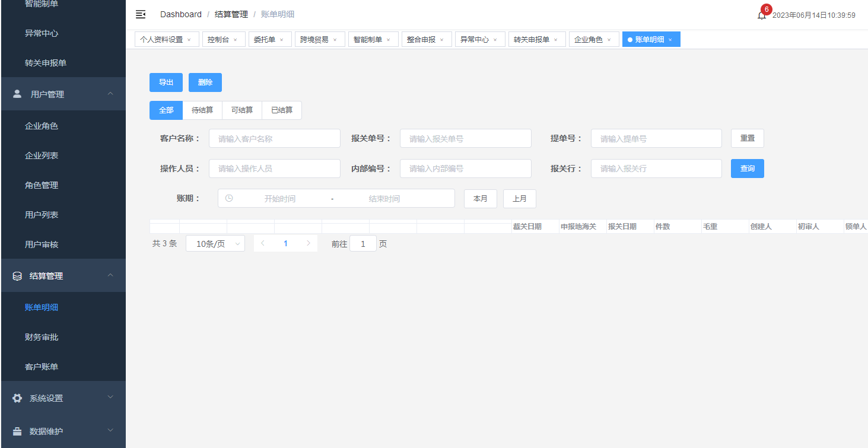Click the 查询 search button
Screen dimensions: 868x448
click(x=747, y=169)
